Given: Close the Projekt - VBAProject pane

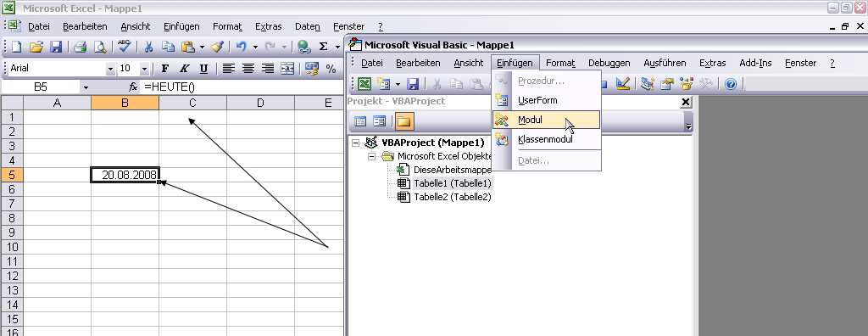Looking at the screenshot, I should pos(686,102).
